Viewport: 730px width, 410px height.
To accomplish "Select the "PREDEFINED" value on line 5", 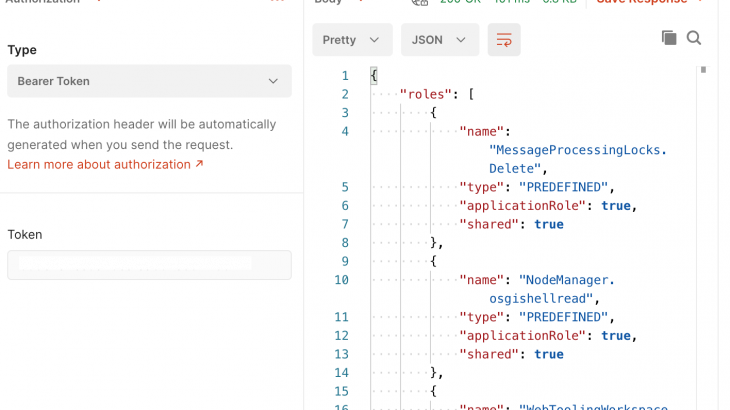I will (x=562, y=187).
